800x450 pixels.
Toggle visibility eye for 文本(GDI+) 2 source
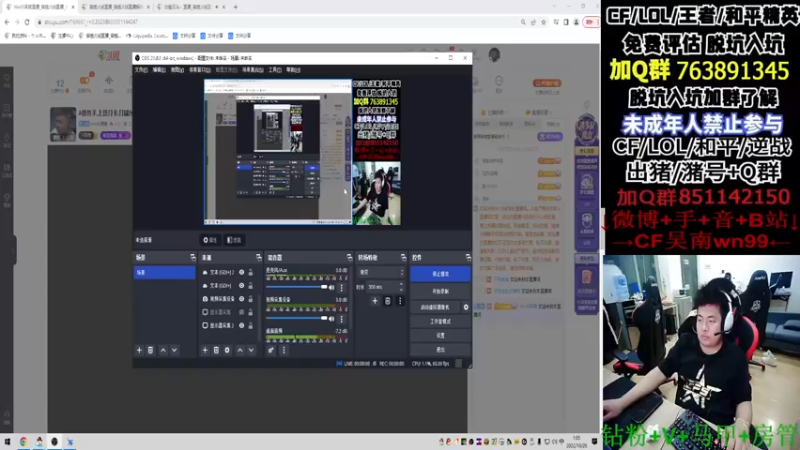[242, 272]
